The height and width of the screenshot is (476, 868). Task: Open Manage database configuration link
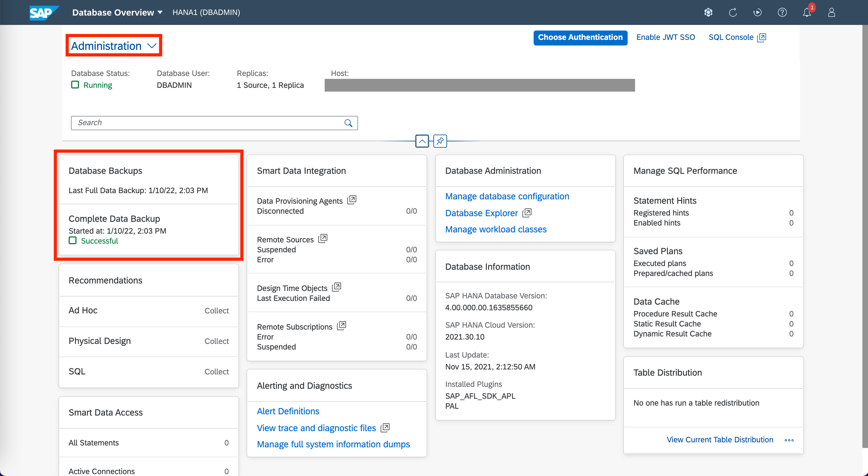(x=507, y=196)
